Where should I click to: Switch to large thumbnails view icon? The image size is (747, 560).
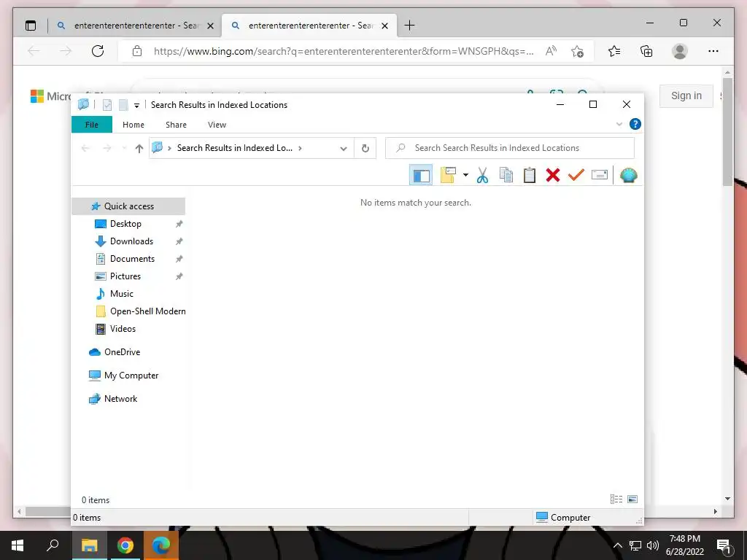(632, 499)
